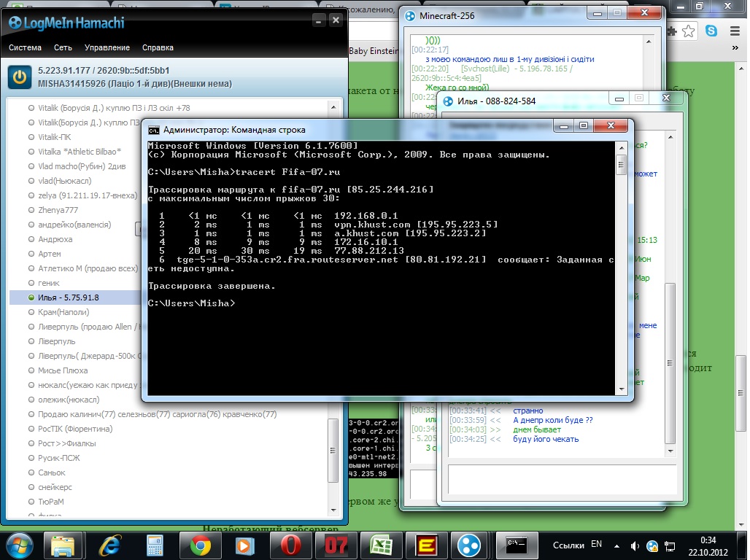Open Windows Explorer from taskbar
This screenshot has height=560, width=750.
[x=63, y=545]
